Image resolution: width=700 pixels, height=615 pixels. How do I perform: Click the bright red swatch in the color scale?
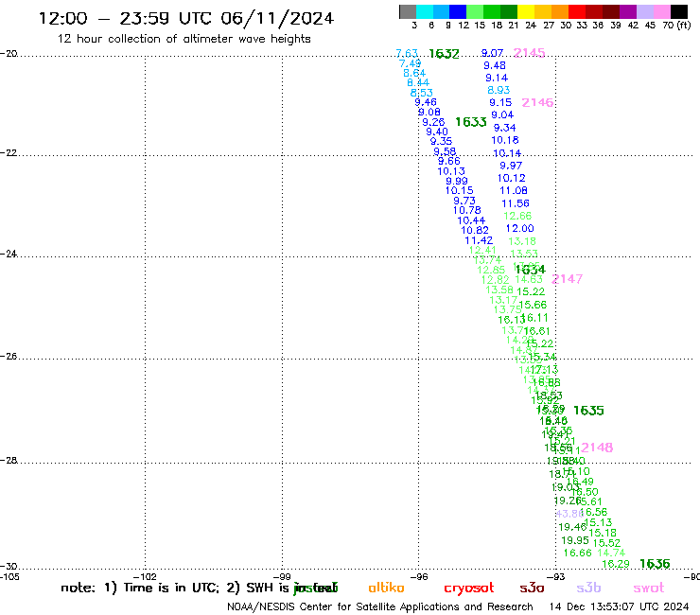(577, 11)
